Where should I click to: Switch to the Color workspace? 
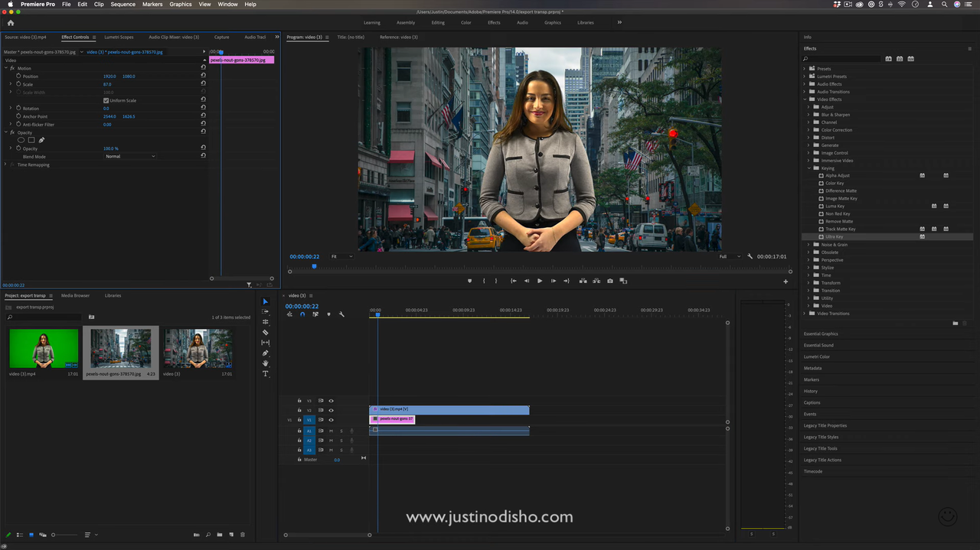click(465, 22)
